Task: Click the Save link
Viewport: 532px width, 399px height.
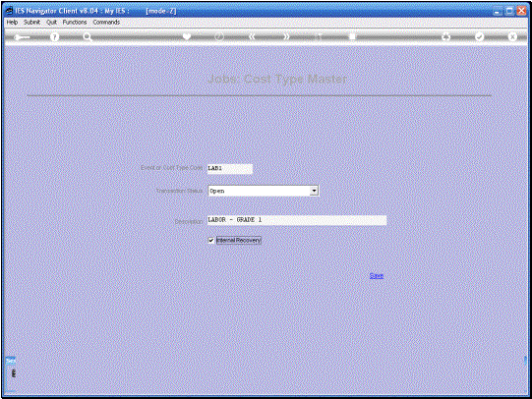Action: (377, 276)
